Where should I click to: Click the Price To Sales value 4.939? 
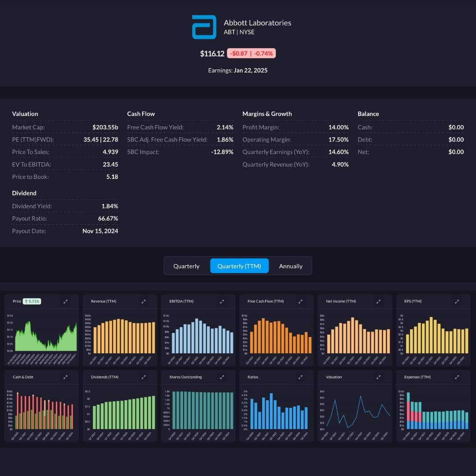pyautogui.click(x=111, y=152)
